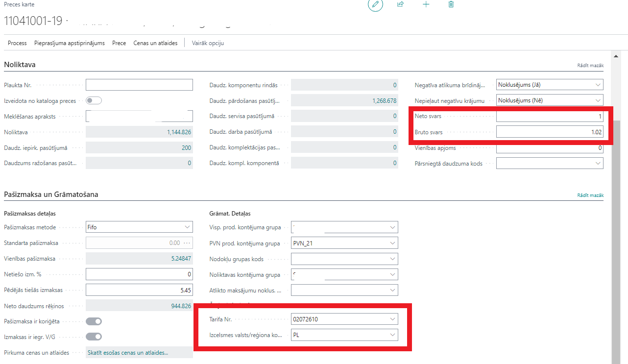
Task: Click Vairāk opciju menu item
Action: [208, 43]
